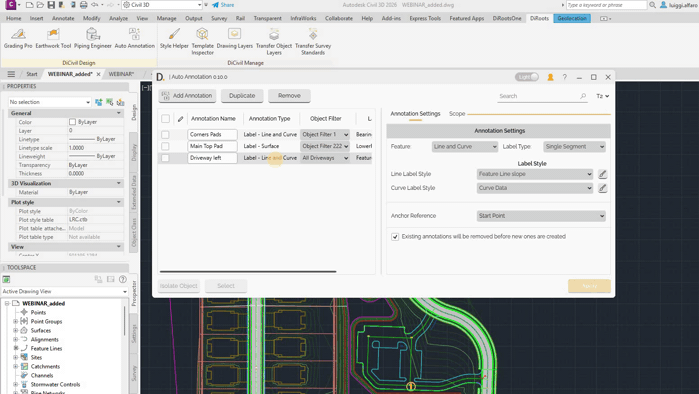Viewport: 699px width, 394px height.
Task: Open the Civil 3D application menu
Action: click(x=10, y=5)
